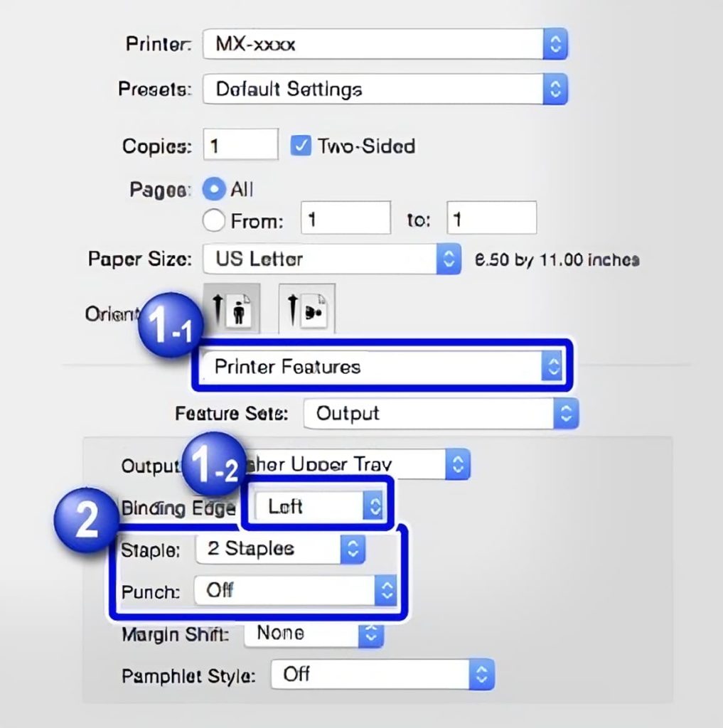Toggle the Two-Sided checkbox
The height and width of the screenshot is (728, 723).
click(x=301, y=146)
